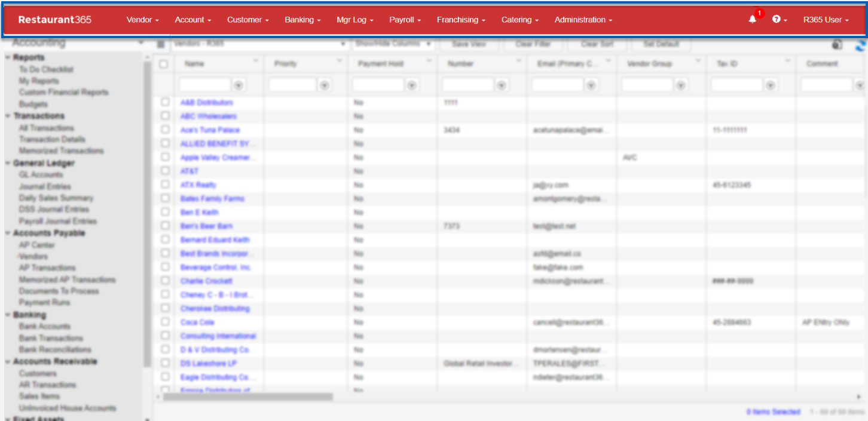868x421 pixels.
Task: Open the help question mark menu
Action: coord(779,20)
